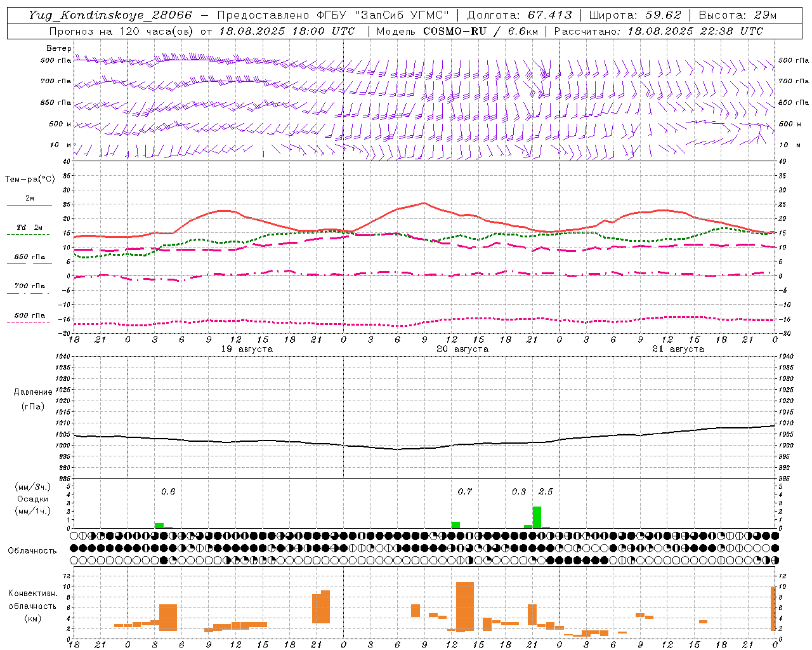Click the (мм/3ч.) units label
The width and height of the screenshot is (812, 650).
point(33,487)
